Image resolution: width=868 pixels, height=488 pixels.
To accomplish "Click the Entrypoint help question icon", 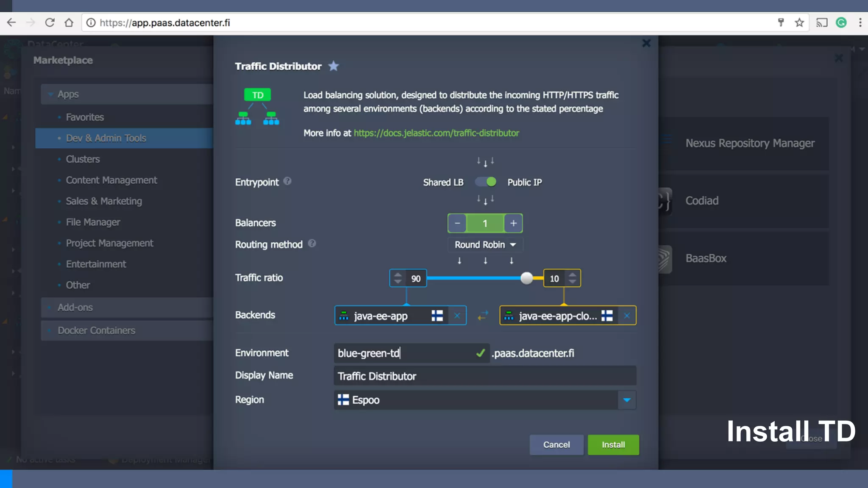I will tap(287, 181).
